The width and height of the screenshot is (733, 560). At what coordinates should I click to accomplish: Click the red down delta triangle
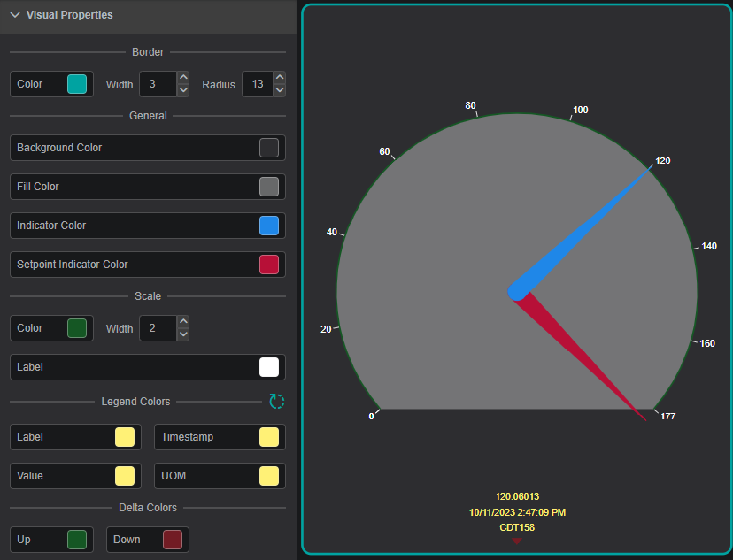517,541
